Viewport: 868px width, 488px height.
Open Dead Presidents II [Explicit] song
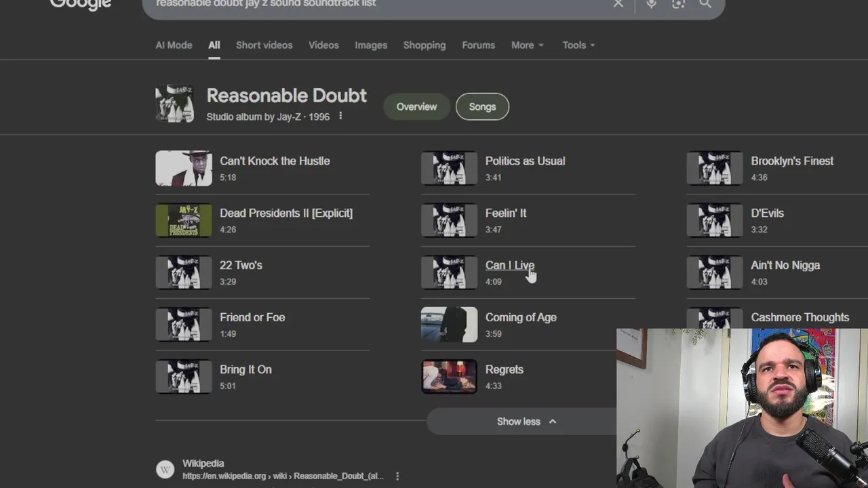[x=286, y=213]
